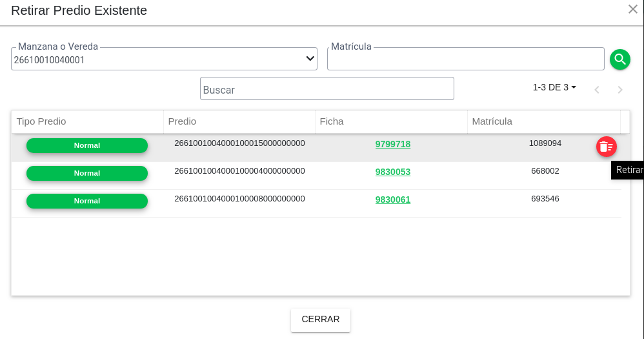Screen dimensions: 644x339
Task: Expand the Manzana o Vereda dropdown
Action: [310, 59]
